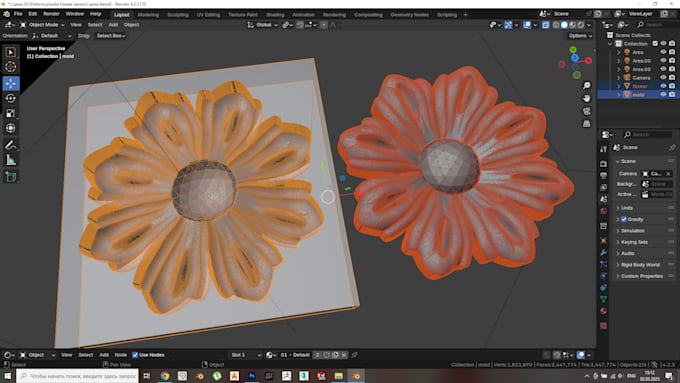
Task: Open the viewport Options dropdown
Action: [x=580, y=36]
